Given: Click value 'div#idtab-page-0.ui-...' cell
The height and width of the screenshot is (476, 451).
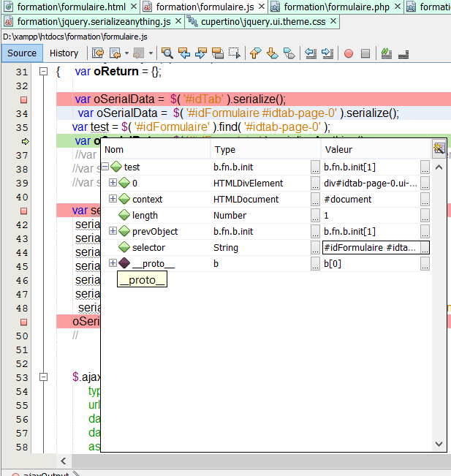Looking at the screenshot, I should coord(371,183).
